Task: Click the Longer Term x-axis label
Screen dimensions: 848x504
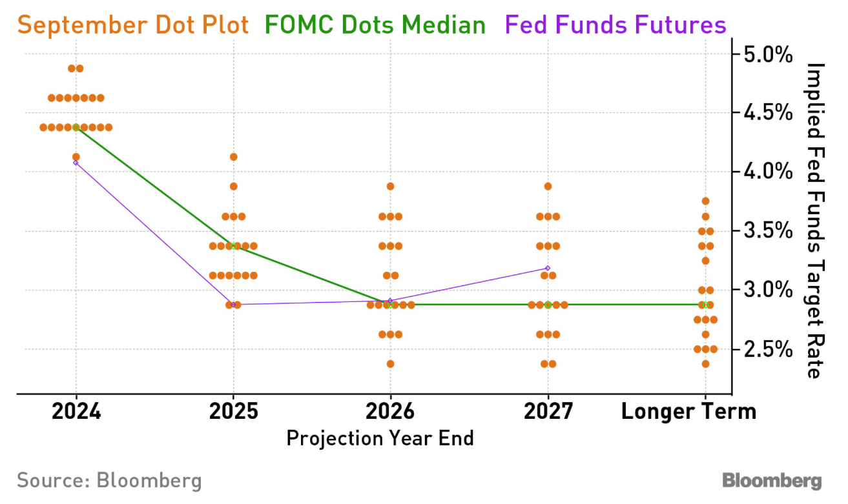Action: (x=688, y=411)
